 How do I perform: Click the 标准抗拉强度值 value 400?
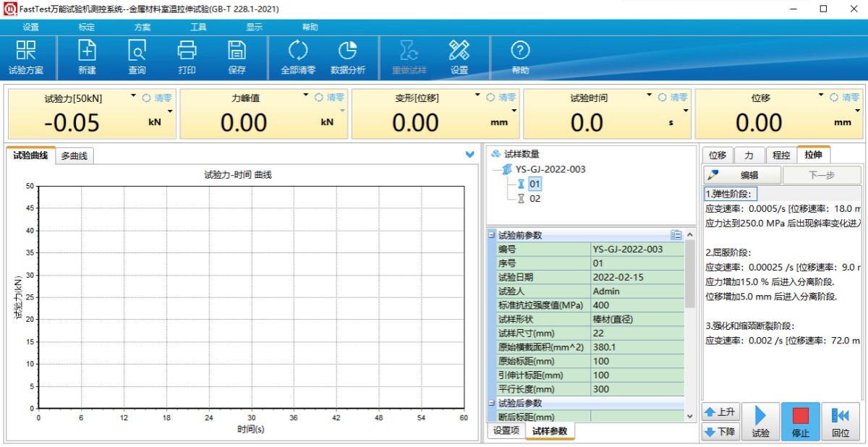pyautogui.click(x=637, y=305)
